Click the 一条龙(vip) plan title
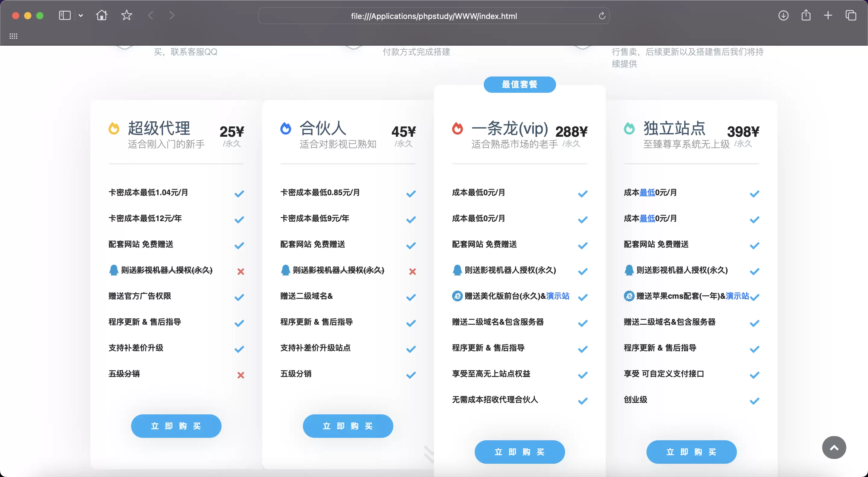The width and height of the screenshot is (868, 477). pyautogui.click(x=509, y=128)
